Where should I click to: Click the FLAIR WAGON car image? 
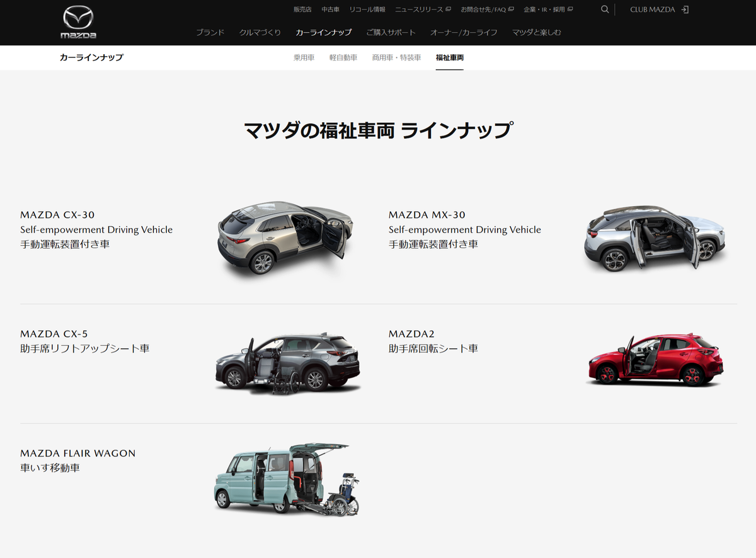(x=287, y=479)
